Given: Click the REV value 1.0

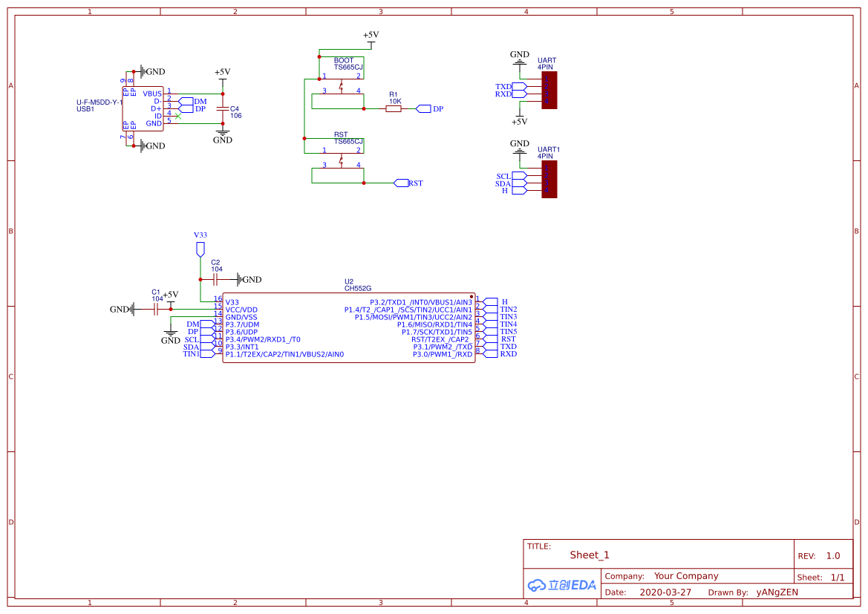Looking at the screenshot, I should tap(833, 556).
